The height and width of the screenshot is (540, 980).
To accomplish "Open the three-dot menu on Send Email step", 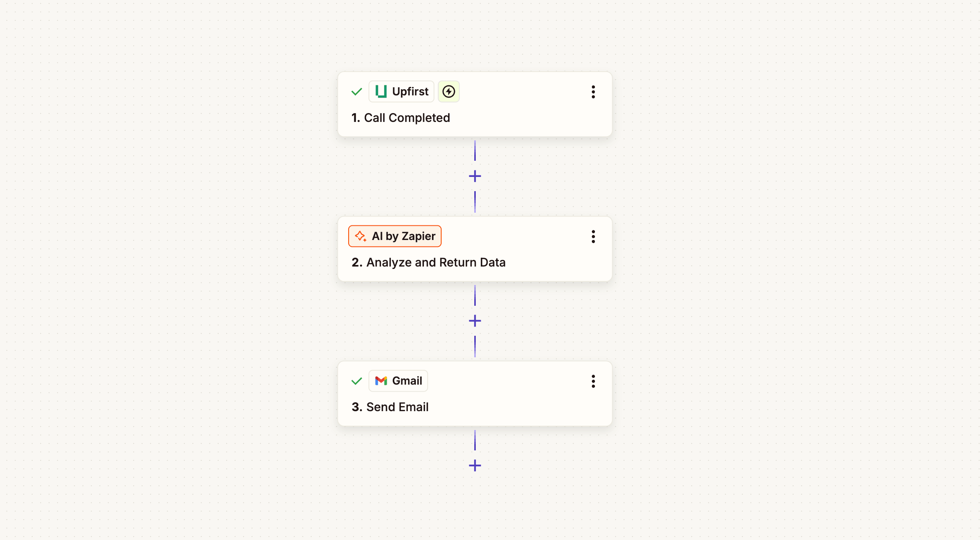I will 593,381.
